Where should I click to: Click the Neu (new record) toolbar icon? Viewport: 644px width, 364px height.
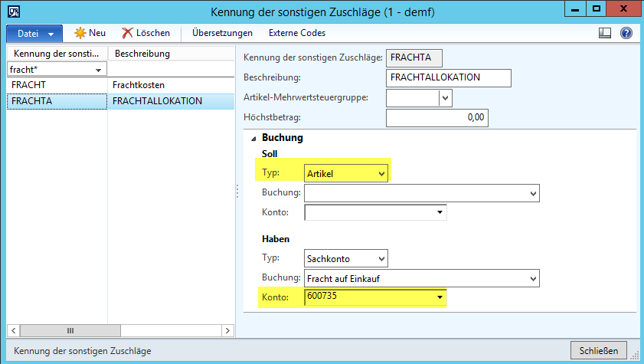[80, 33]
